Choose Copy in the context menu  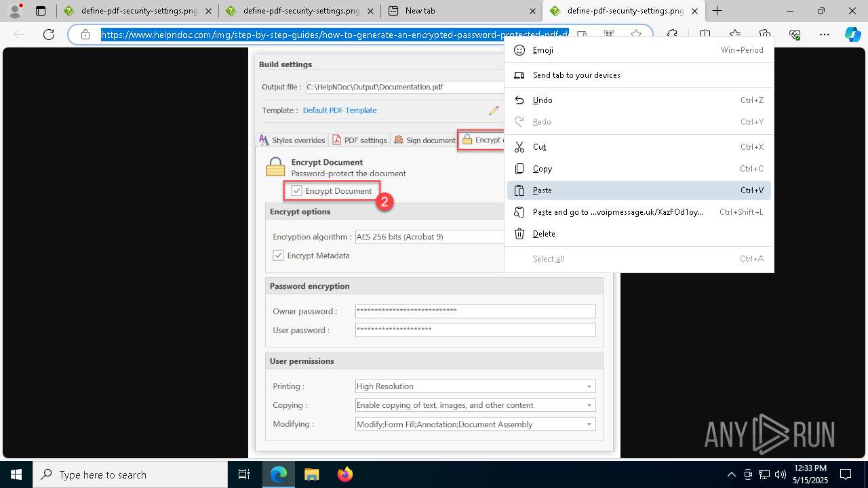click(639, 169)
